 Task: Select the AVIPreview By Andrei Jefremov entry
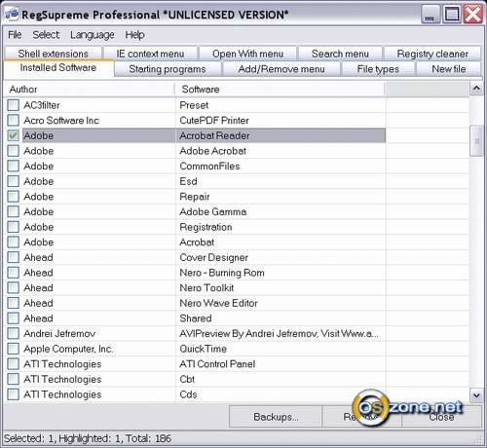click(x=280, y=333)
